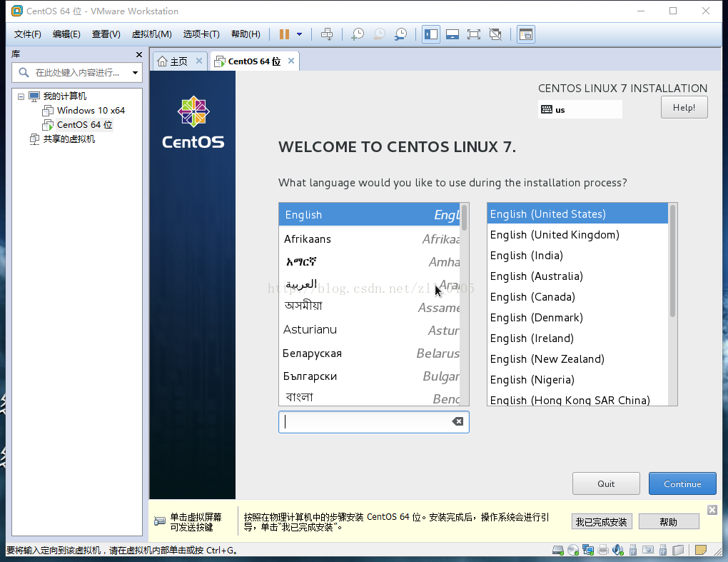The image size is (728, 562).
Task: Toggle the thumbnail bar view icon
Action: 453,34
